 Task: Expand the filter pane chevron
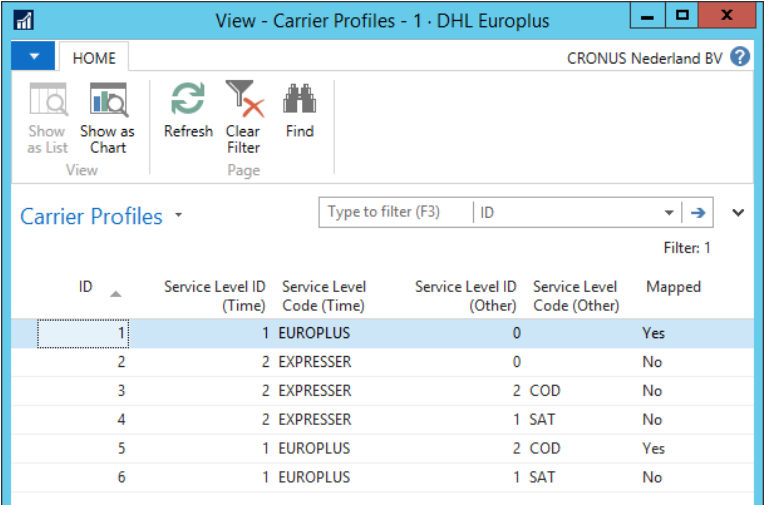tap(739, 212)
